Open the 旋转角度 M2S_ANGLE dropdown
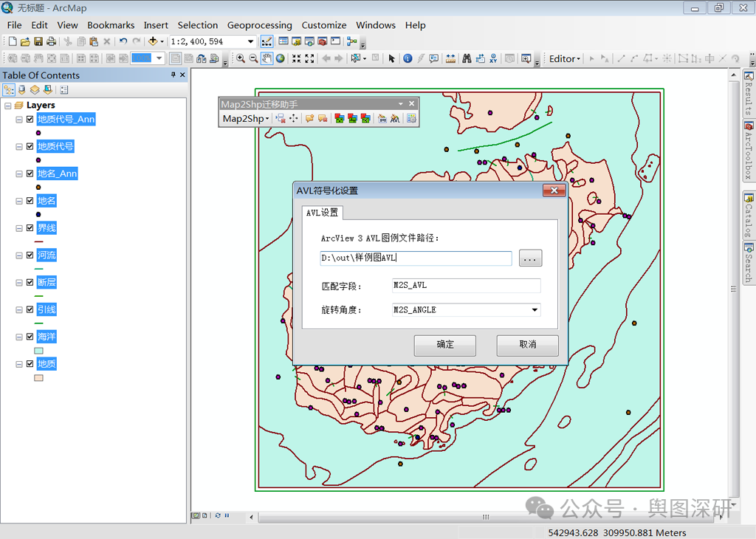This screenshot has width=756, height=539. point(535,310)
